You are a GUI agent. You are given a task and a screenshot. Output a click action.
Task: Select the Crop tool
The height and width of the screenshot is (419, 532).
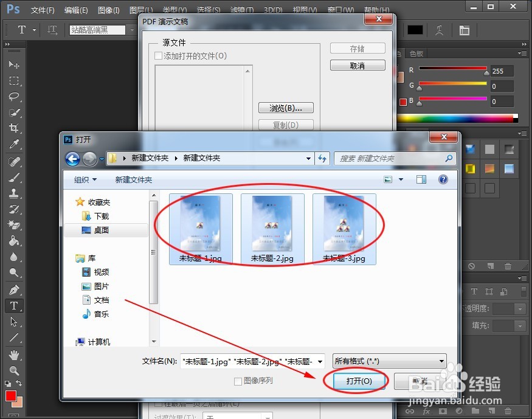pyautogui.click(x=14, y=128)
